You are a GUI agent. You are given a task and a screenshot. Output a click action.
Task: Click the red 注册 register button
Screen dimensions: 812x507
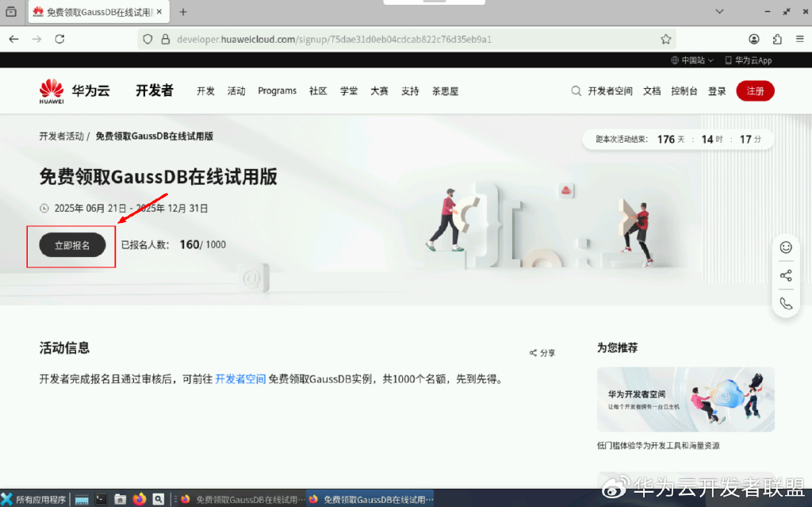(755, 91)
